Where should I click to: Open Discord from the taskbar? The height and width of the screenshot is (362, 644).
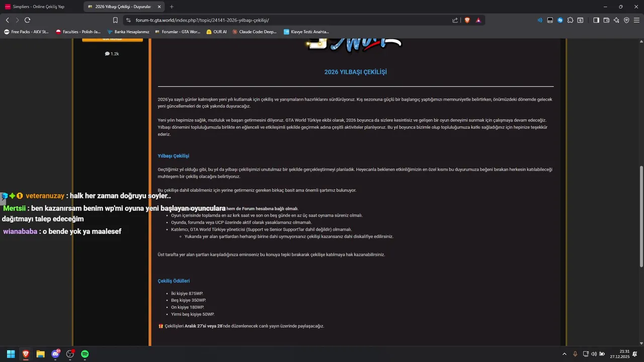click(55, 354)
